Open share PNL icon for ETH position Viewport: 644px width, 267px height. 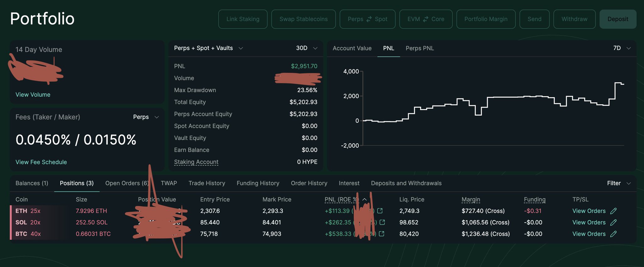point(380,211)
